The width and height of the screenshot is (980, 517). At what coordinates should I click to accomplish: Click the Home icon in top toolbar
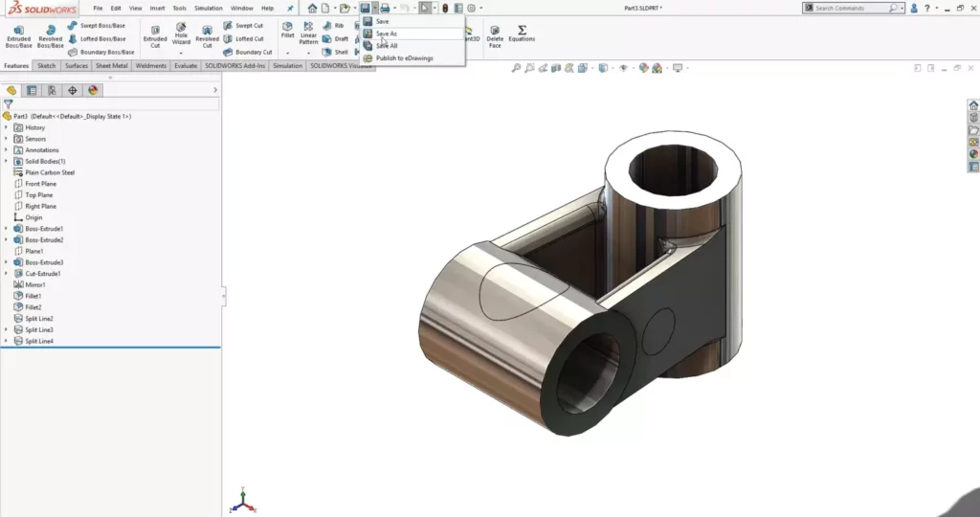[x=313, y=8]
